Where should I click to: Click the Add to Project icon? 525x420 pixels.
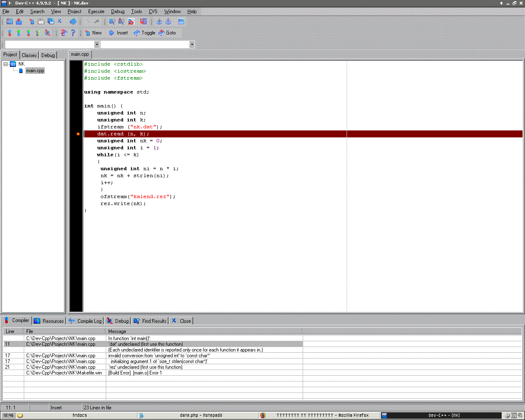(159, 21)
